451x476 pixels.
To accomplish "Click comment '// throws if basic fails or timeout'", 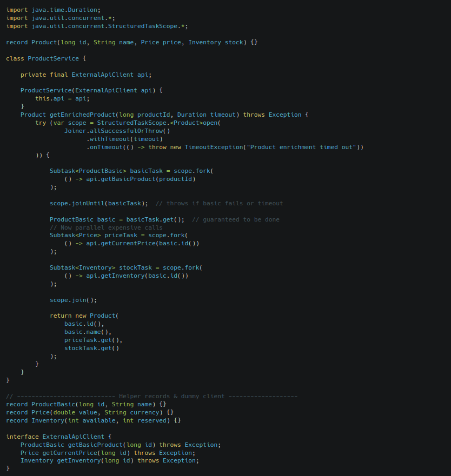I will tap(219, 203).
